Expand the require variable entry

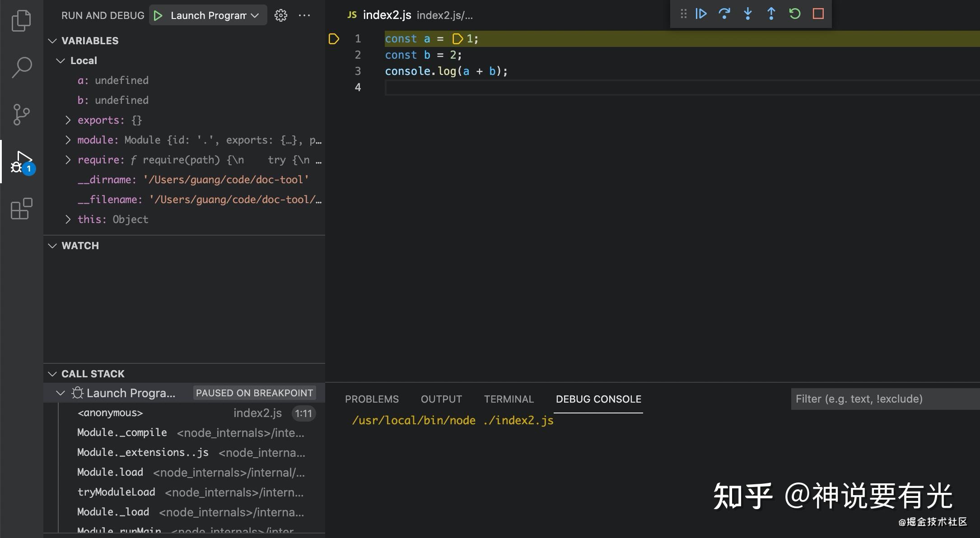point(68,160)
